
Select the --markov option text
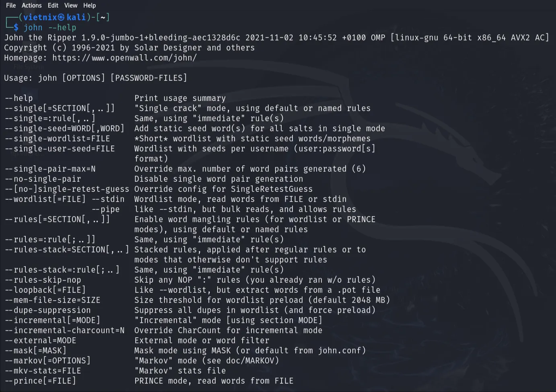click(x=47, y=360)
